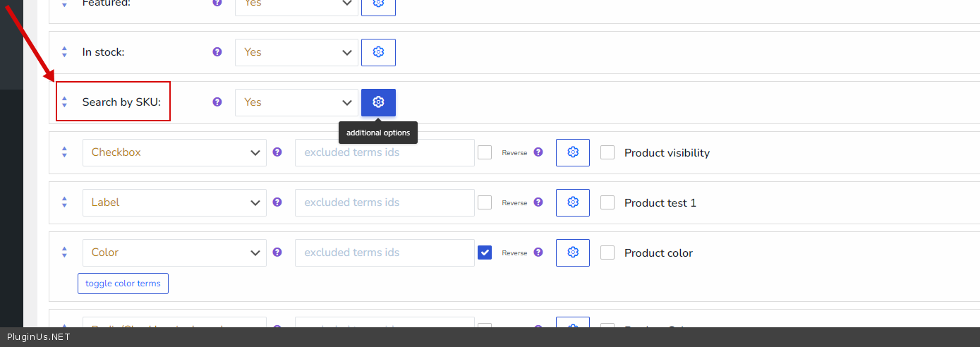Click toggle color terms button
This screenshot has height=347, width=980.
(x=123, y=284)
